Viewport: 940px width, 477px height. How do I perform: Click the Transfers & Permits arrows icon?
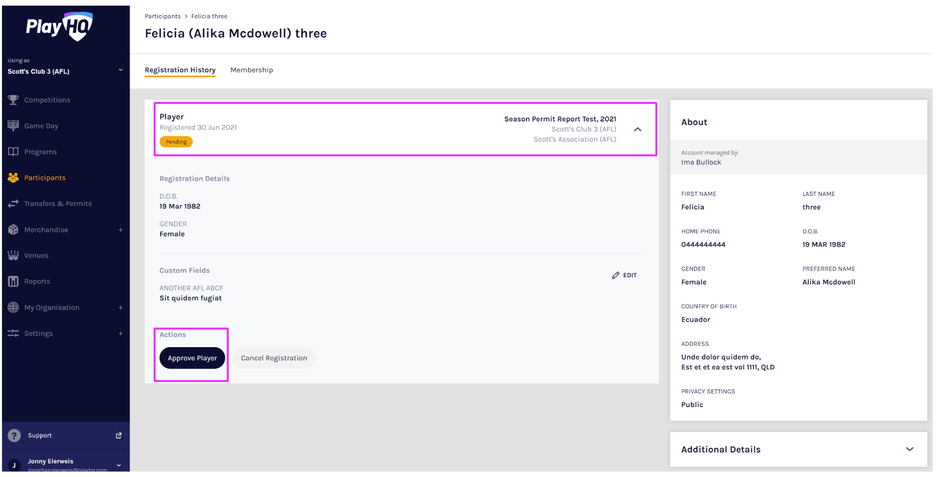[x=13, y=204]
